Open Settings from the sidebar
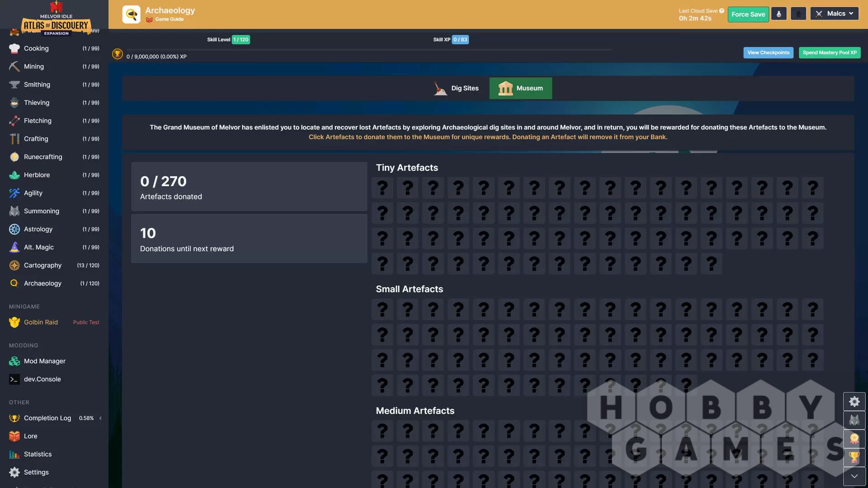Image resolution: width=868 pixels, height=488 pixels. (54, 472)
